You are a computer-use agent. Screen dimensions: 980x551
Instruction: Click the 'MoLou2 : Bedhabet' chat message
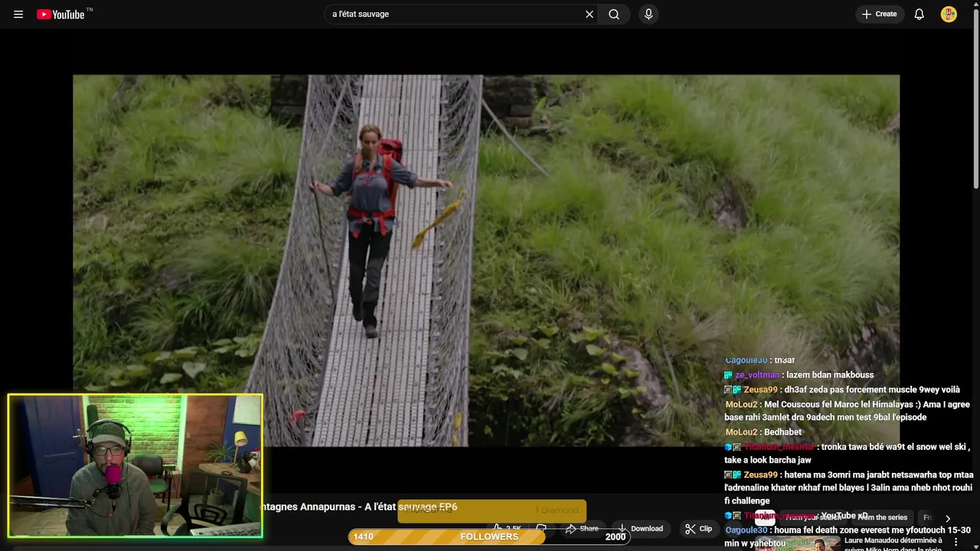(x=763, y=432)
